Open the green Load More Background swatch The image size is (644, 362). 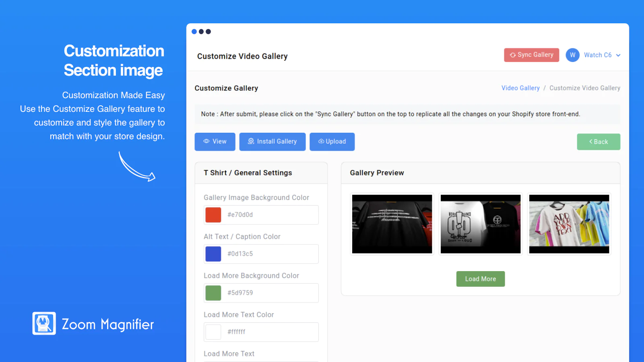[213, 293]
